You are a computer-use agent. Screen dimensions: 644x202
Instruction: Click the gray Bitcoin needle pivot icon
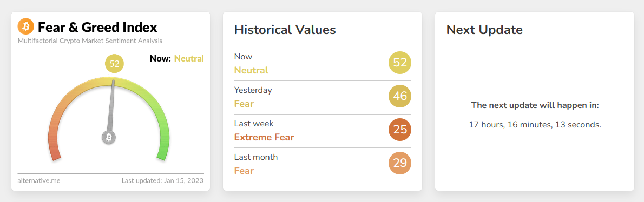coord(109,137)
